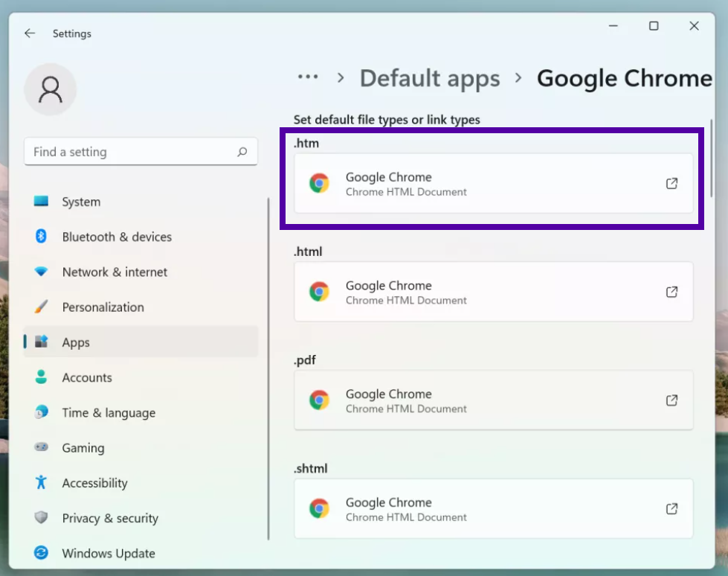Select the Apps category

coord(141,342)
